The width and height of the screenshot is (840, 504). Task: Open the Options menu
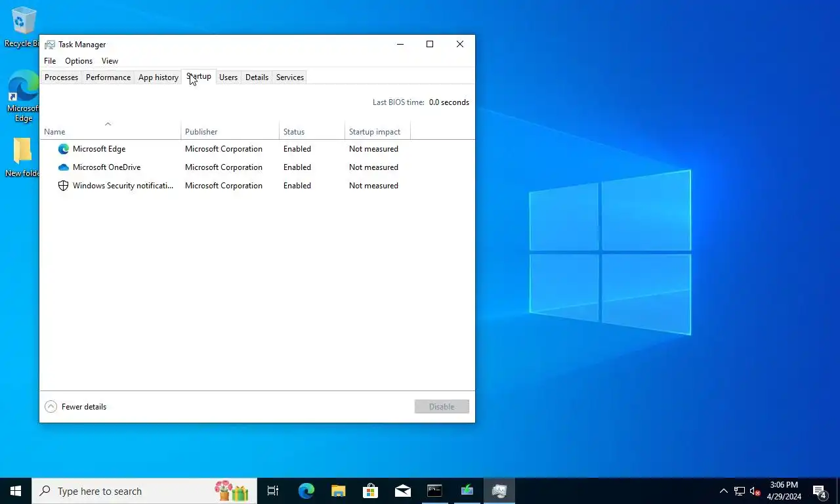tap(79, 61)
